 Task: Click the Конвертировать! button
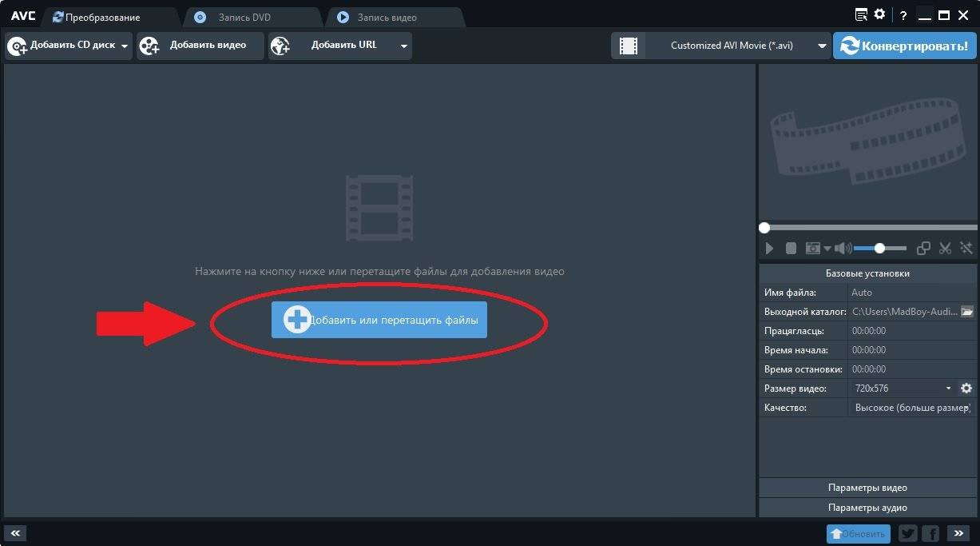904,46
